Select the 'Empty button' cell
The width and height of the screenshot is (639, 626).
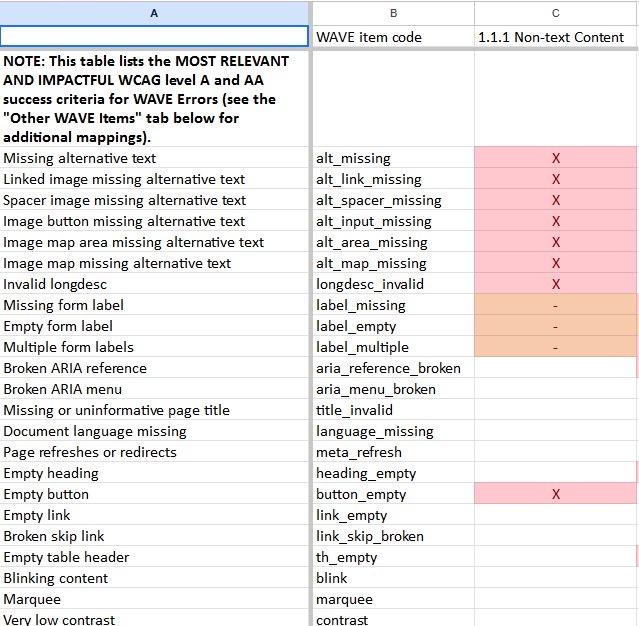pos(154,494)
